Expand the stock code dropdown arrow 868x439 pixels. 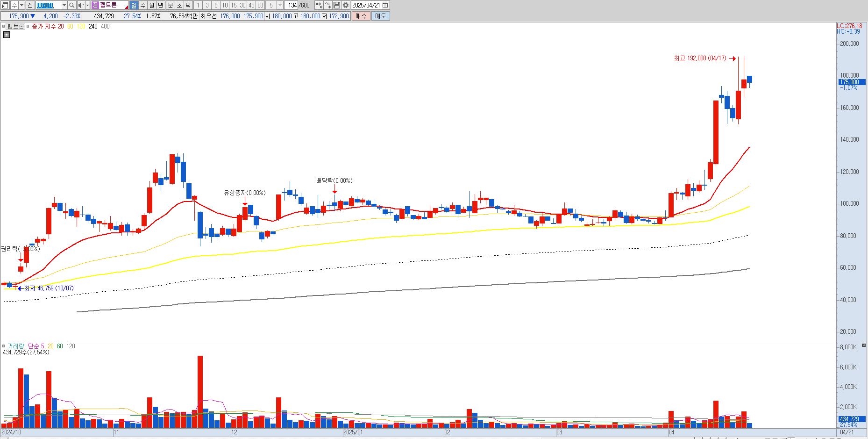[x=64, y=5]
